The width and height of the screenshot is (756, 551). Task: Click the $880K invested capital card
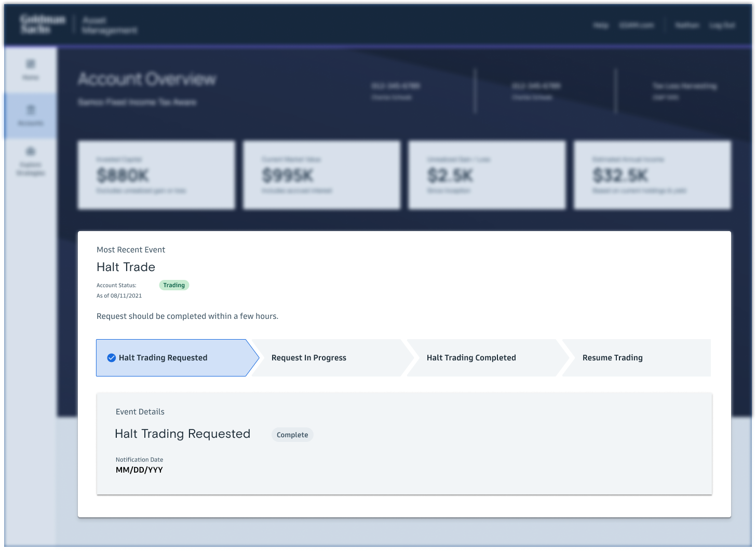point(156,175)
